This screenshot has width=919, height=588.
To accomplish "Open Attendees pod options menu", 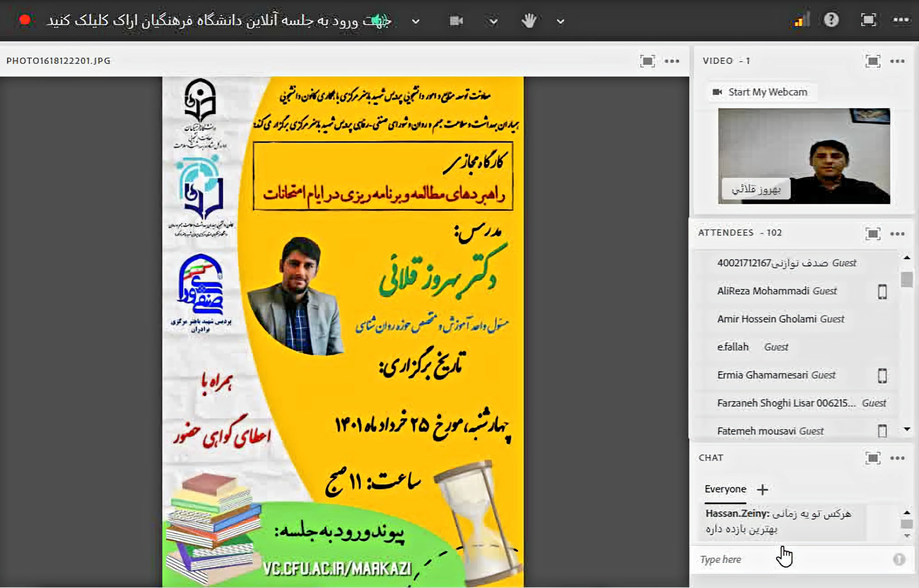I will point(897,234).
